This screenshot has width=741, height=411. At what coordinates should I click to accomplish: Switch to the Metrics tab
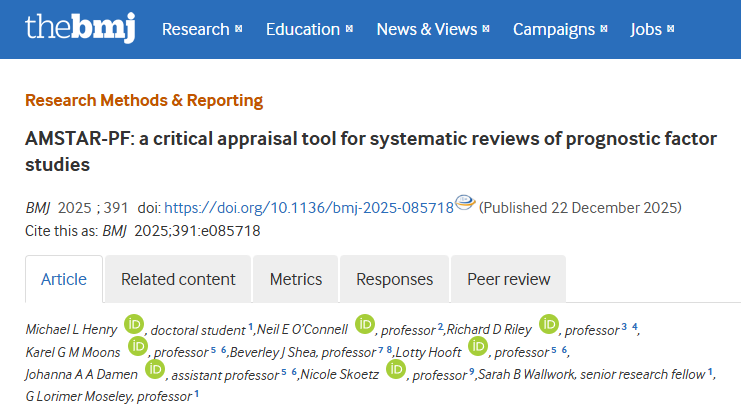coord(296,279)
